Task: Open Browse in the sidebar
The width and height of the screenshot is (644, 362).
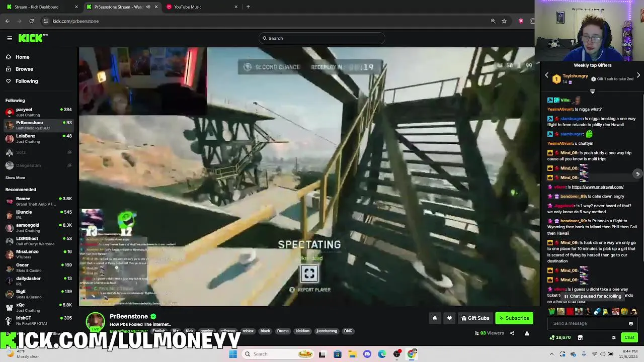Action: click(x=24, y=69)
